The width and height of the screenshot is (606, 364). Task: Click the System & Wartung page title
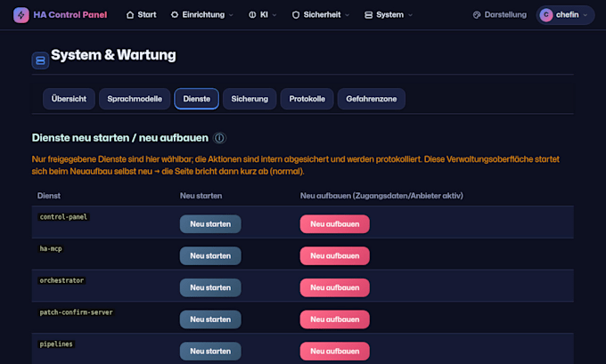[x=113, y=55]
